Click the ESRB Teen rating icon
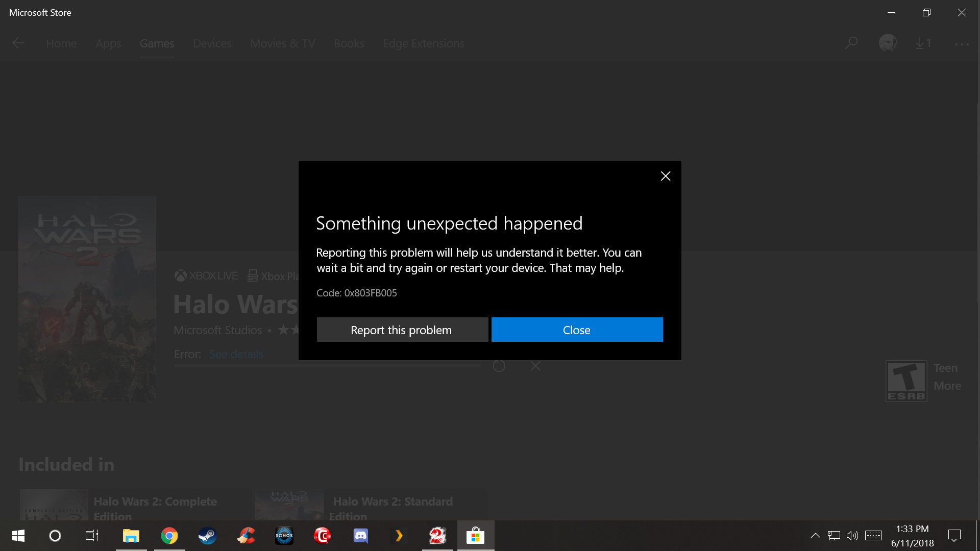The image size is (980, 551). [906, 381]
